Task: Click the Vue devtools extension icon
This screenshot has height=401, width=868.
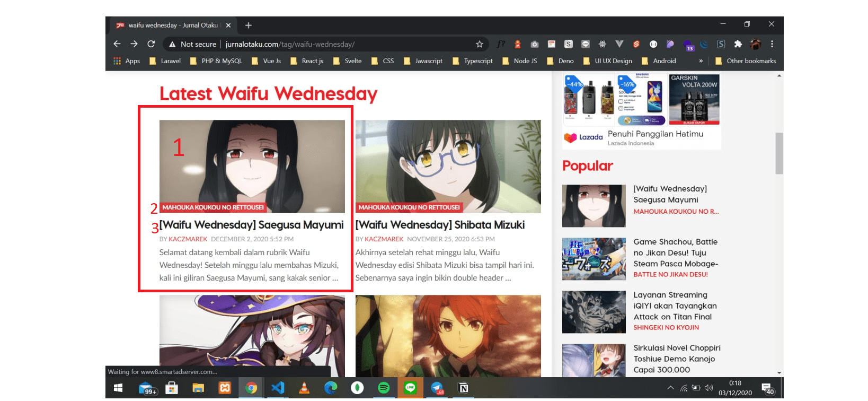Action: 619,44
